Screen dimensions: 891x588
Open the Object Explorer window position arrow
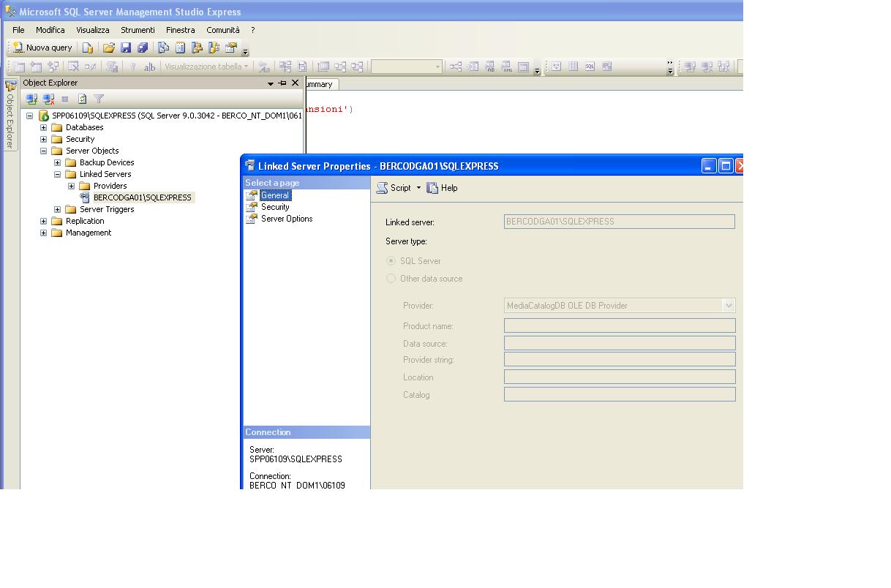(x=271, y=83)
